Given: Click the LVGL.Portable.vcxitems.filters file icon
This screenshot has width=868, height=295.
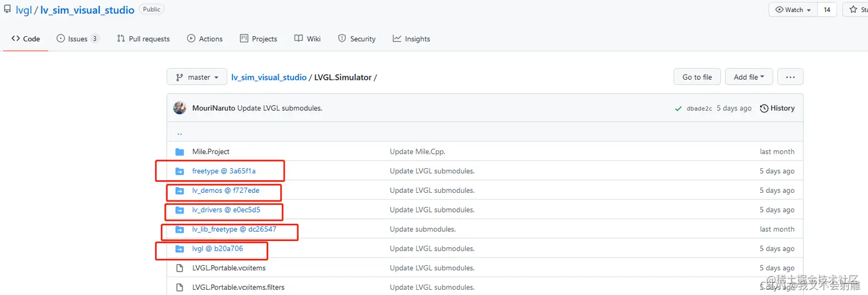Looking at the screenshot, I should 180,287.
